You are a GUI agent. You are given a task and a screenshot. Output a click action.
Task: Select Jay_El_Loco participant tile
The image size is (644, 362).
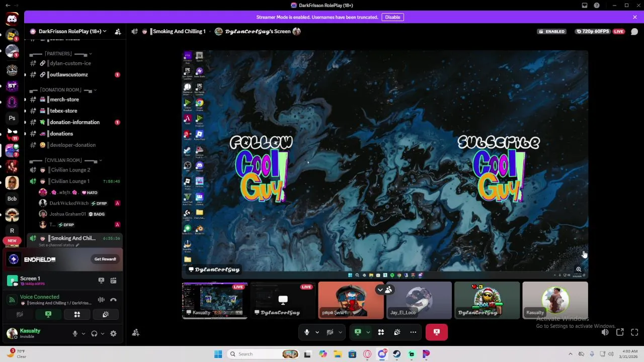coord(419,301)
